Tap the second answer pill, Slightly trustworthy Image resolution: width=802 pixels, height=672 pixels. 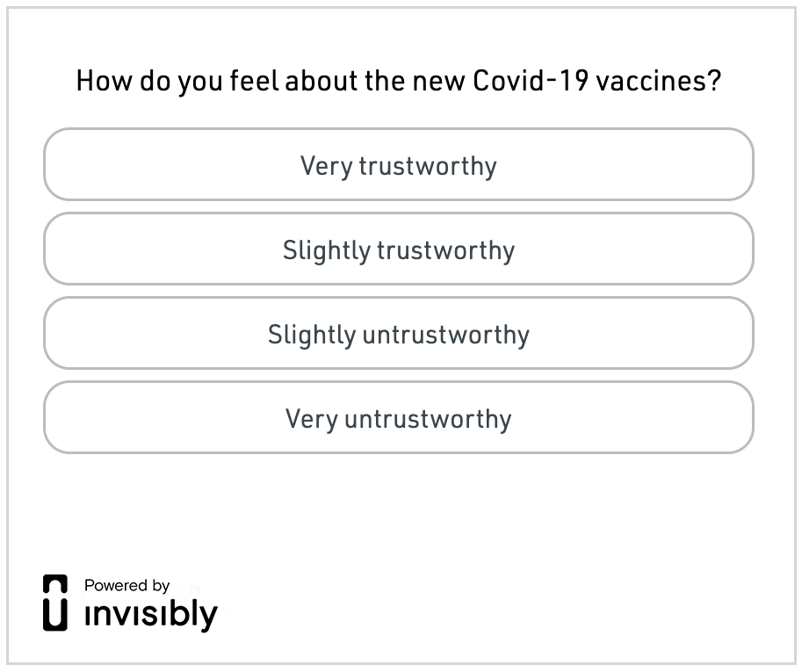click(x=399, y=249)
